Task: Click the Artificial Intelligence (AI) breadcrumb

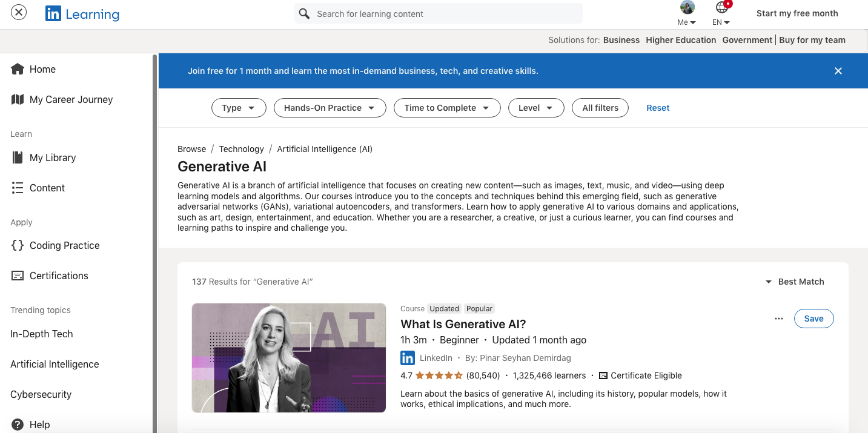Action: (325, 149)
